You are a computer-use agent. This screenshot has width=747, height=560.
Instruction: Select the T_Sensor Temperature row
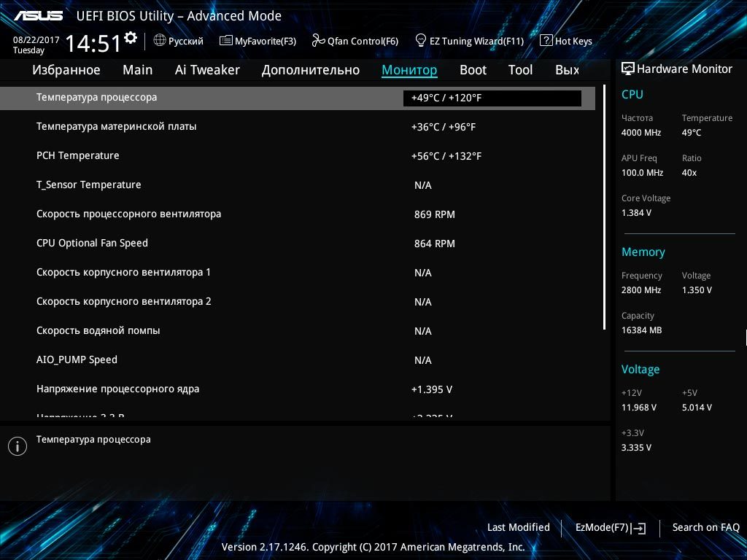298,184
